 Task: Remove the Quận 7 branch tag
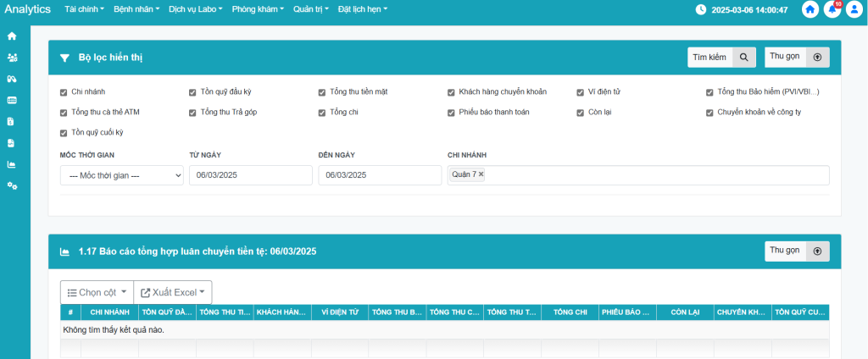(x=481, y=174)
